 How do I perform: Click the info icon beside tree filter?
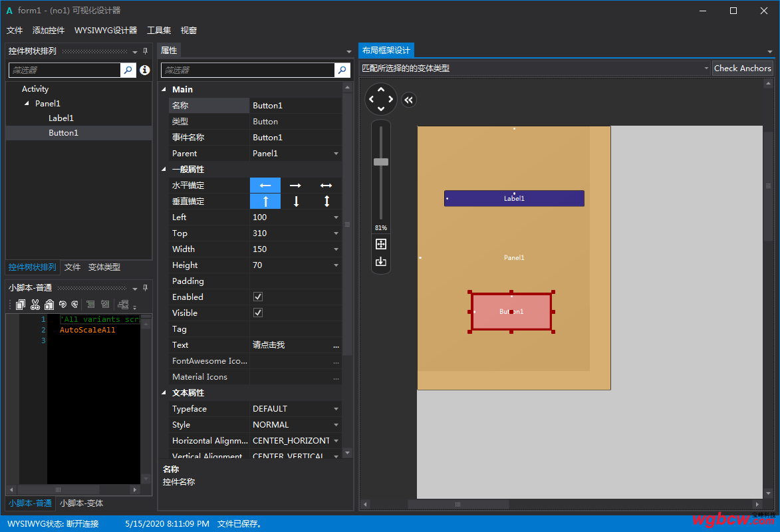pos(145,70)
